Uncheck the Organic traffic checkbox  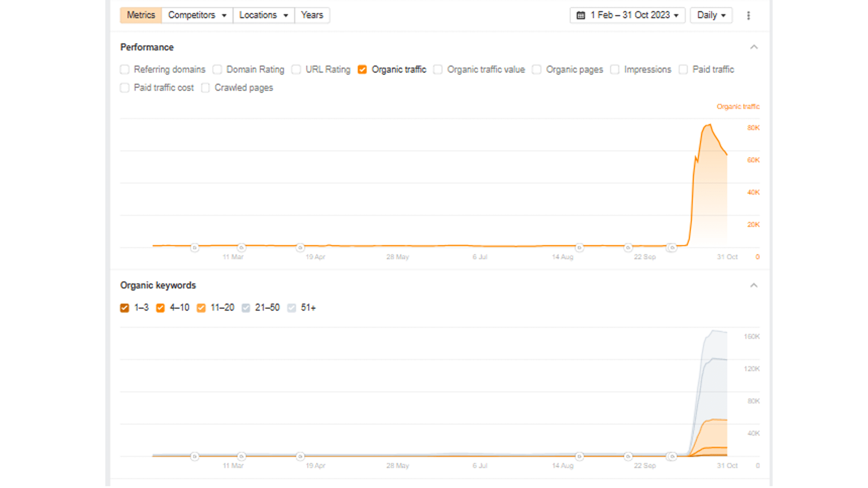click(362, 70)
